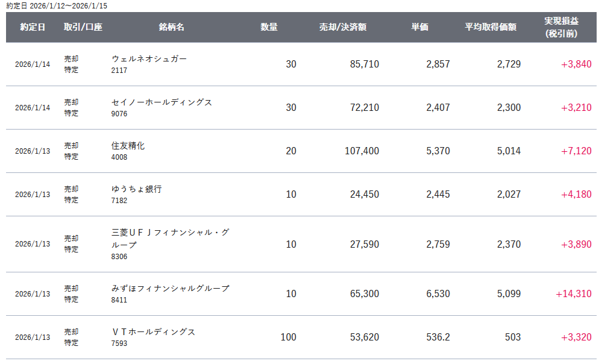Click the 数量 column header
Image resolution: width=602 pixels, height=364 pixels.
pyautogui.click(x=269, y=27)
